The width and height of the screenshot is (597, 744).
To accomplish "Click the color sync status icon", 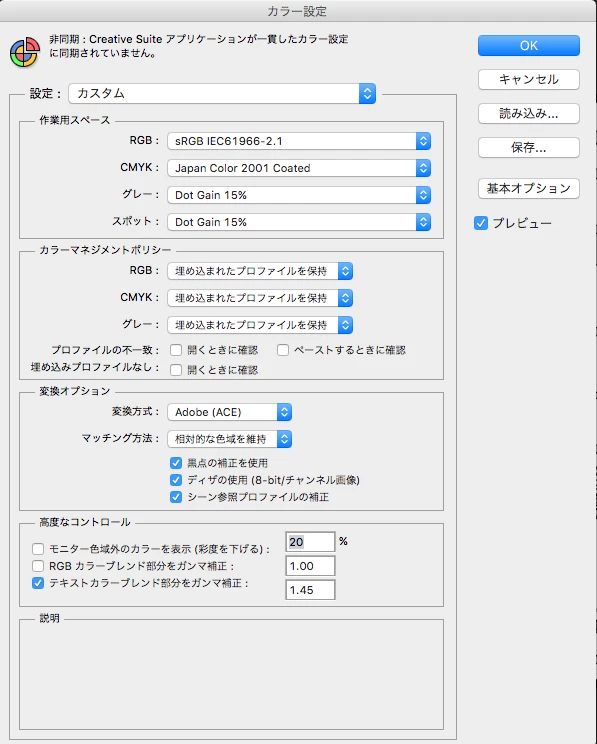I will coord(24,52).
